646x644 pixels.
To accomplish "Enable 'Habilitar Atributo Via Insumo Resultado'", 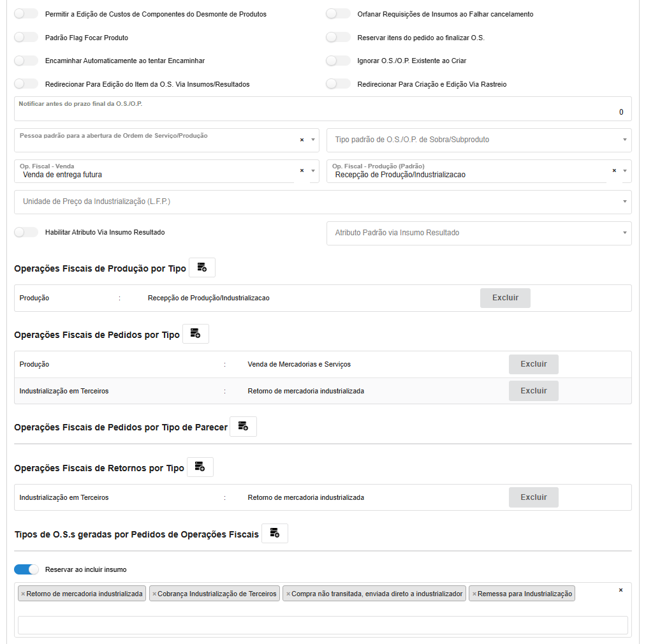I will [x=26, y=233].
